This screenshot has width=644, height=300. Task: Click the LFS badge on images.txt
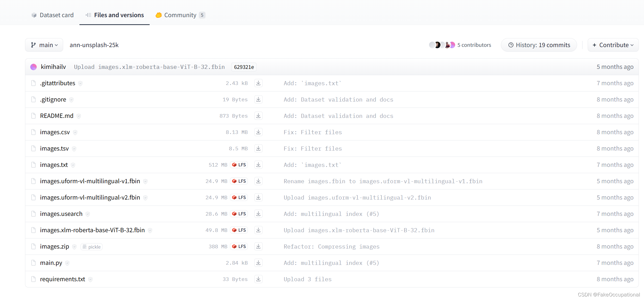[239, 165]
